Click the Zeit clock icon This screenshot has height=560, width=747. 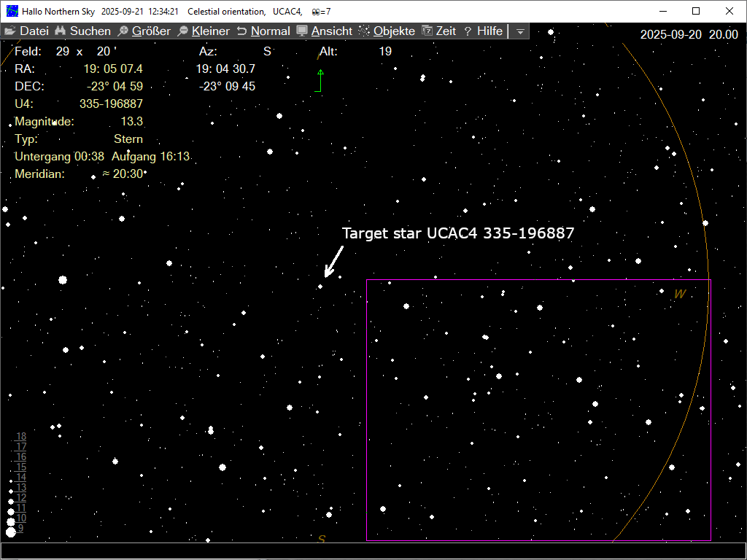pyautogui.click(x=427, y=31)
